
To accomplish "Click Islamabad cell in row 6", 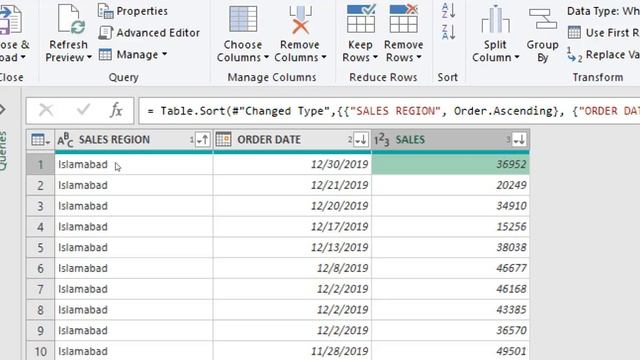I will tap(133, 269).
